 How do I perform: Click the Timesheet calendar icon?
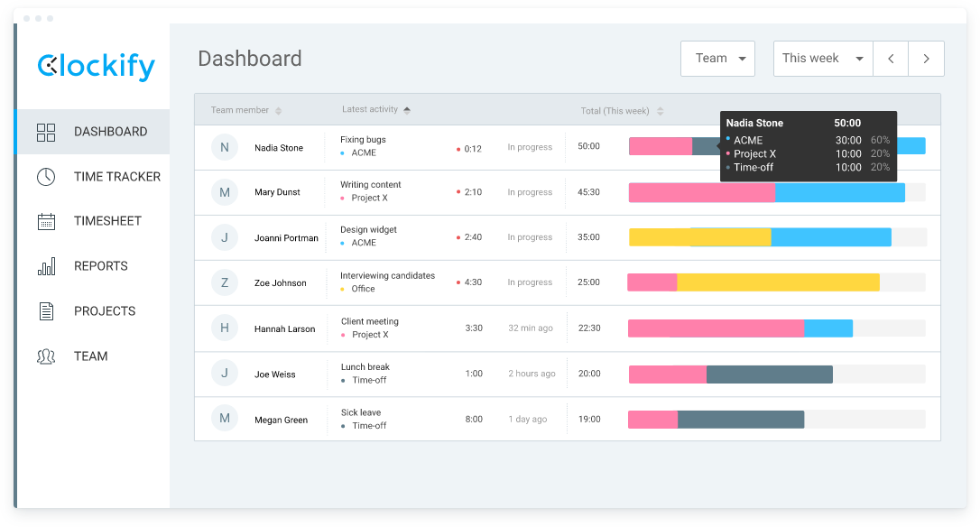coord(46,221)
